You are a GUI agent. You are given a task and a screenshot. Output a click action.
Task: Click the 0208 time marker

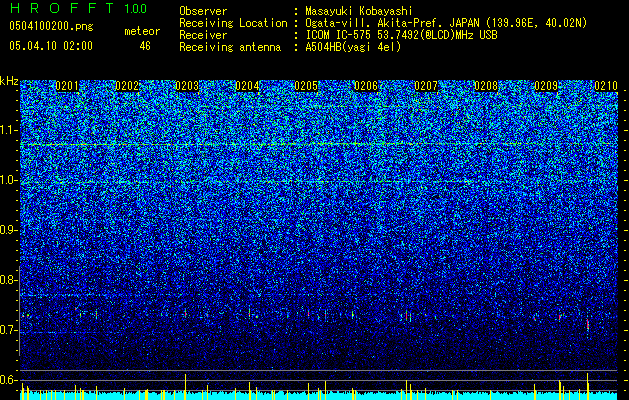coord(486,86)
